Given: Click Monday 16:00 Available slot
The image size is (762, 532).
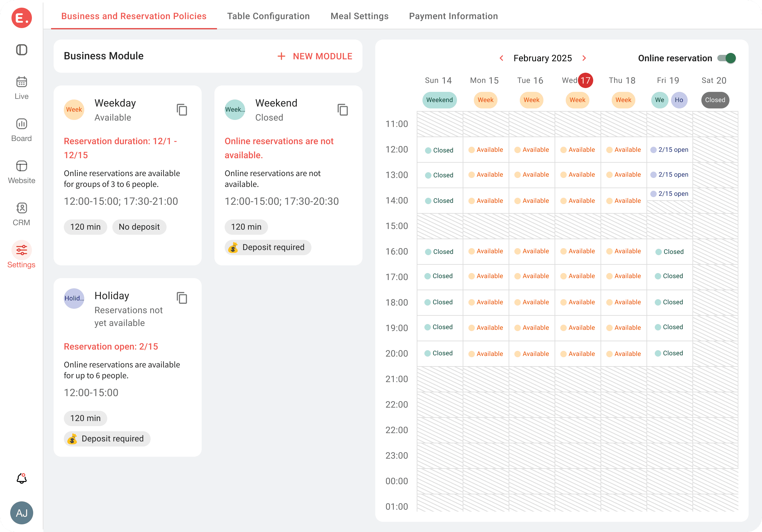Looking at the screenshot, I should [486, 251].
